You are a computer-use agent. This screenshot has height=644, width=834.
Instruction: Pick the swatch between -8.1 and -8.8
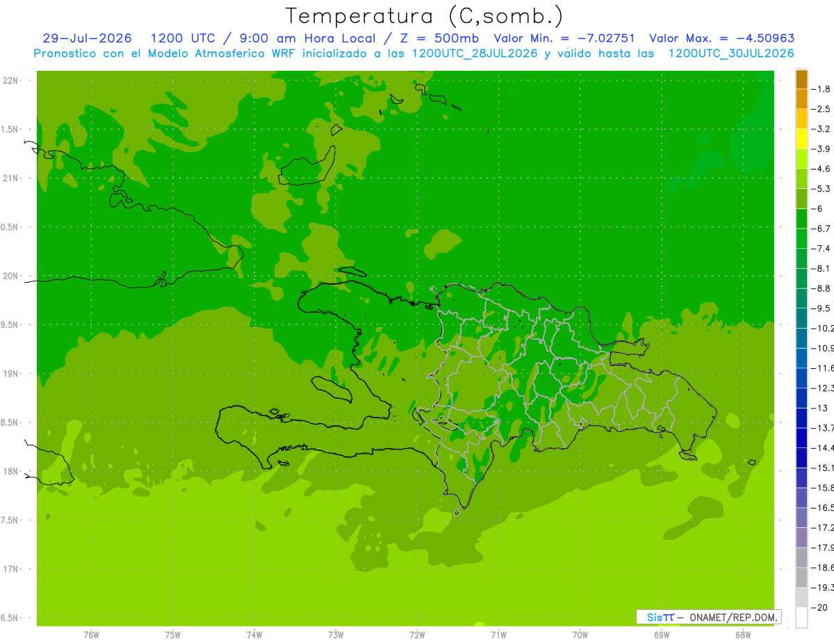(801, 279)
